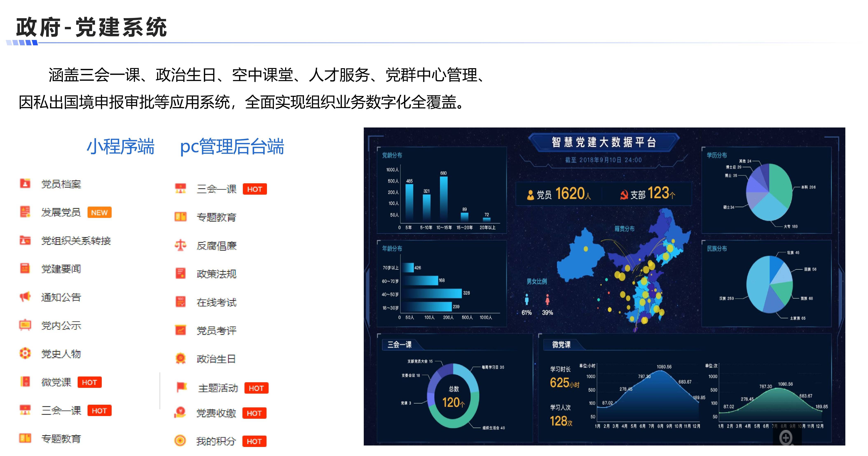Click the 截至 2018年9月10日 date text

(604, 160)
